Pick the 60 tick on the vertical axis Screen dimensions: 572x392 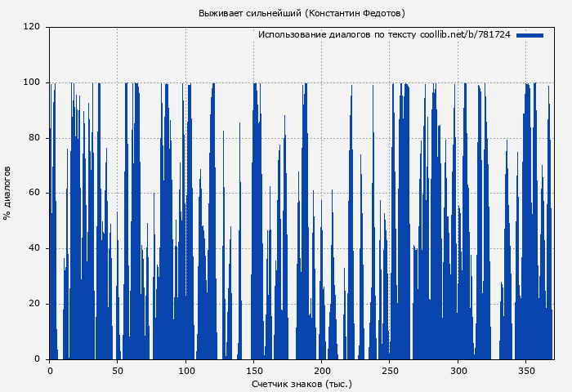(x=34, y=194)
